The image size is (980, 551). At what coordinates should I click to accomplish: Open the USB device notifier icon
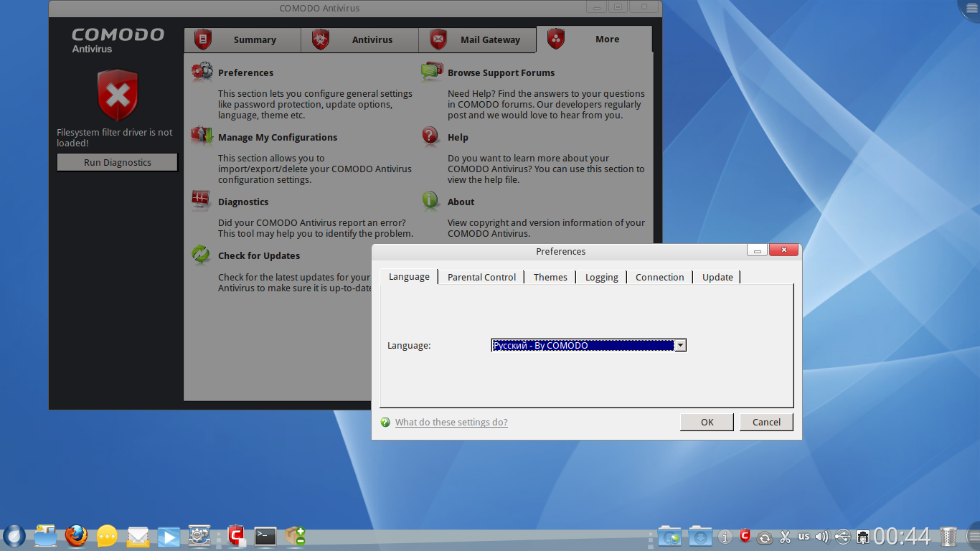pyautogui.click(x=843, y=536)
